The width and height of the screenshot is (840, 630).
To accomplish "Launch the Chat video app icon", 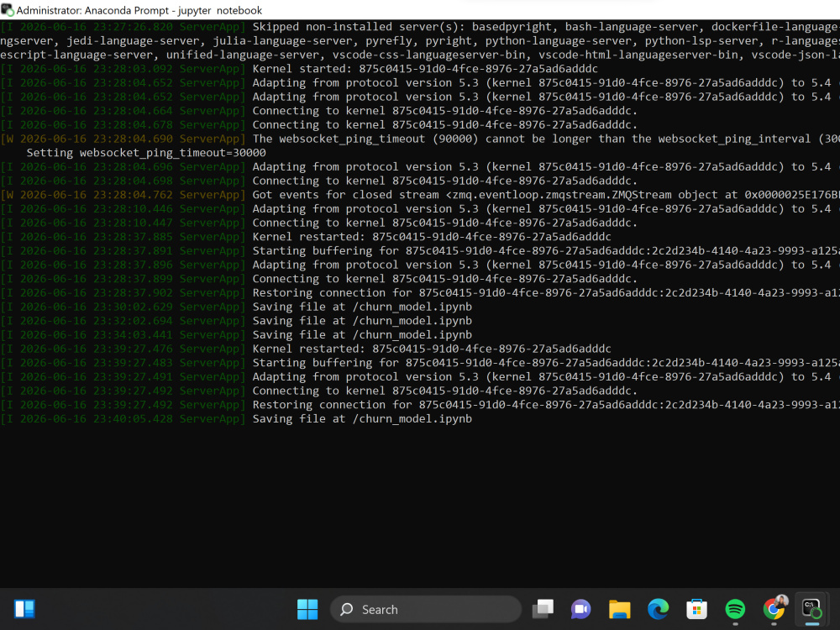I will click(x=580, y=609).
